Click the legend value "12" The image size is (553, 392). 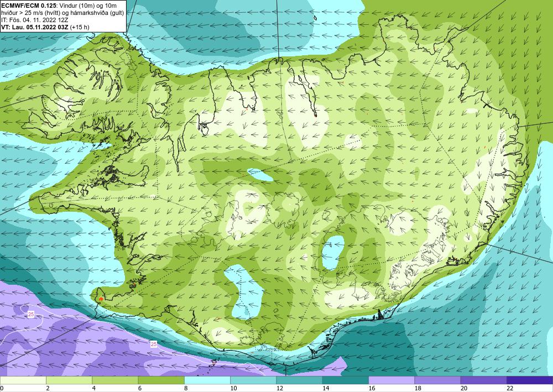pyautogui.click(x=280, y=389)
